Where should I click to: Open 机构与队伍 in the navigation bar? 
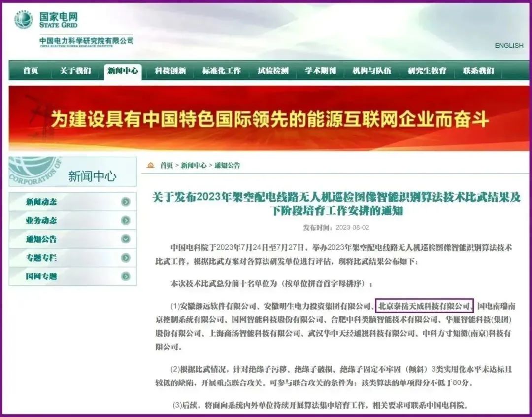click(371, 71)
